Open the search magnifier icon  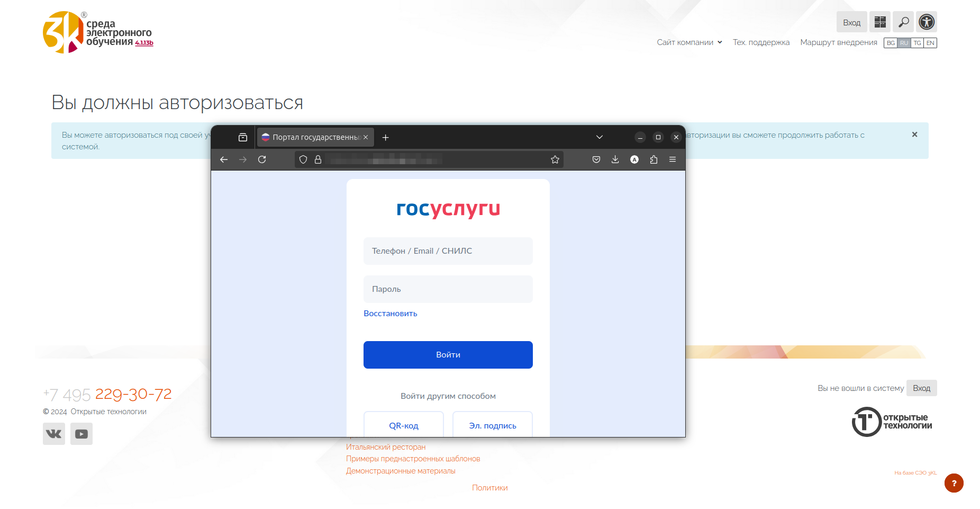903,22
